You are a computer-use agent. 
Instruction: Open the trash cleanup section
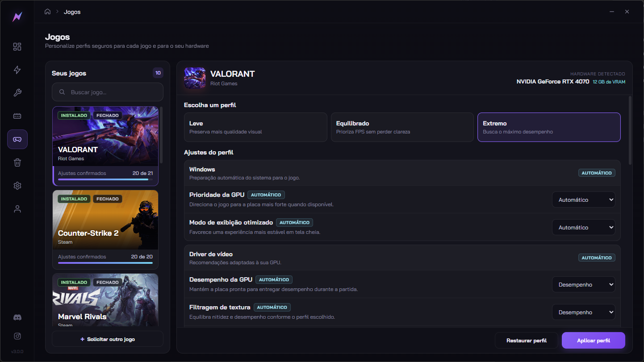pyautogui.click(x=17, y=162)
